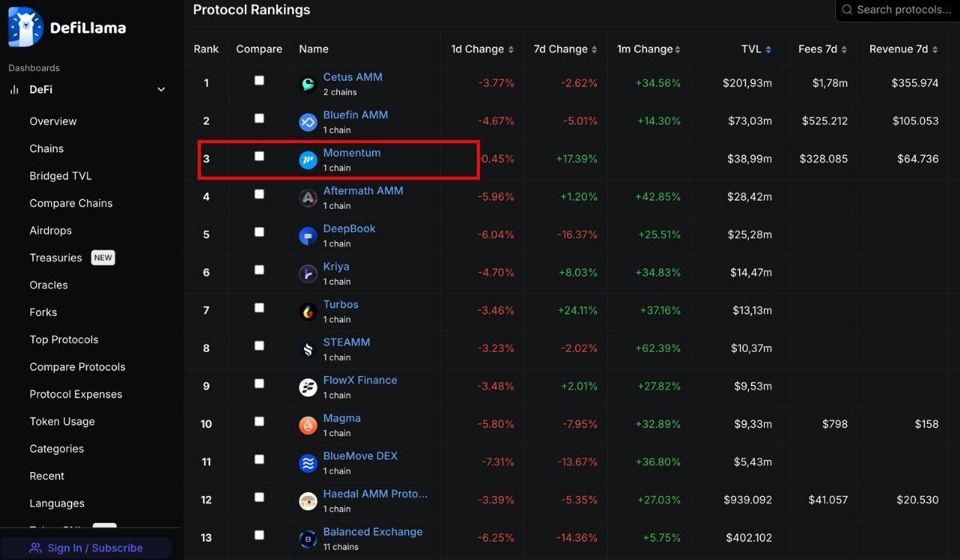Image resolution: width=960 pixels, height=560 pixels.
Task: Tick the compare checkbox for Momentum
Action: pos(259,156)
